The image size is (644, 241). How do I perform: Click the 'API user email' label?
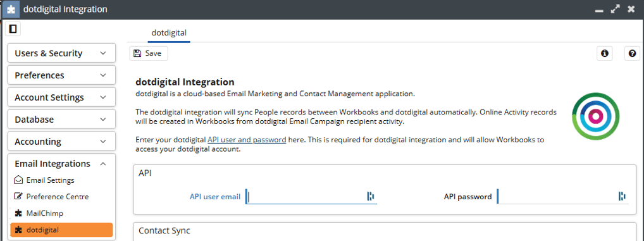coord(215,197)
